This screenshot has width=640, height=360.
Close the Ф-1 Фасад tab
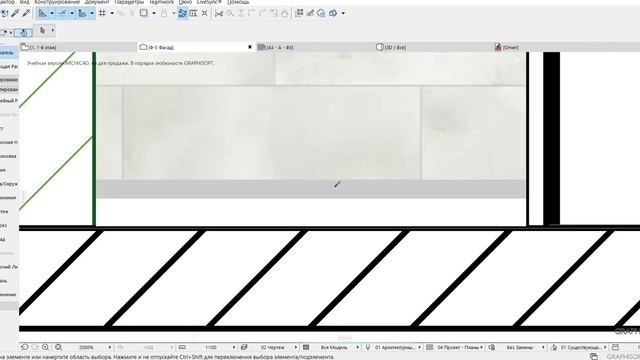(x=250, y=47)
